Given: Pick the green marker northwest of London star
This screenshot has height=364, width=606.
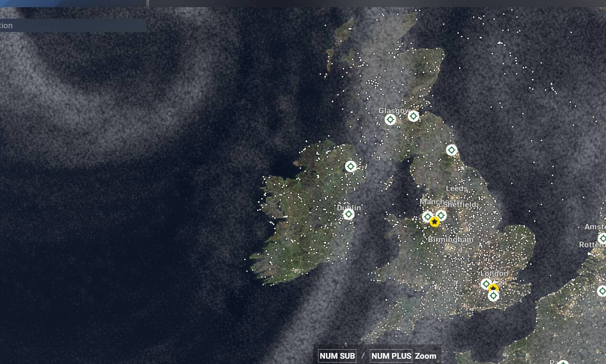Looking at the screenshot, I should [486, 284].
